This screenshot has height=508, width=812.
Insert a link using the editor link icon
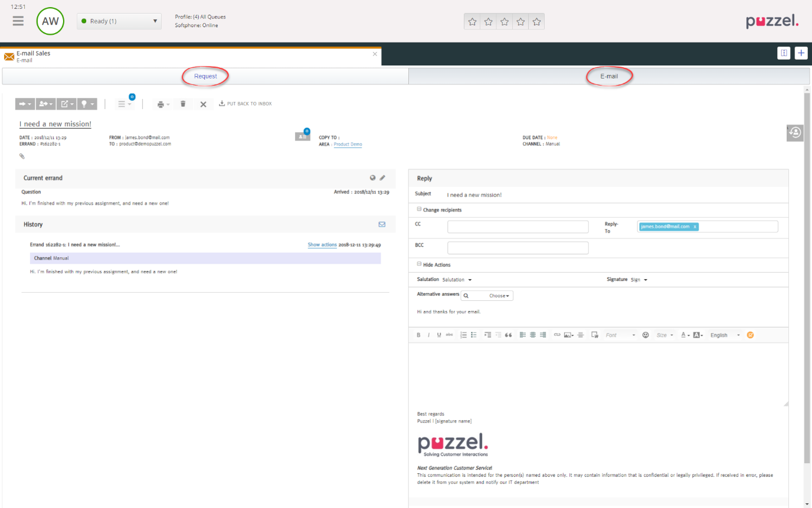[556, 335]
